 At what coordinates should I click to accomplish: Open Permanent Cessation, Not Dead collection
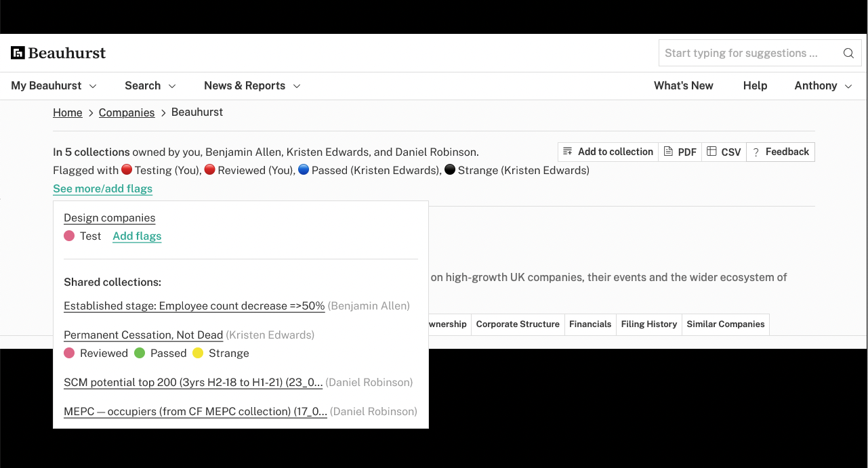point(144,335)
